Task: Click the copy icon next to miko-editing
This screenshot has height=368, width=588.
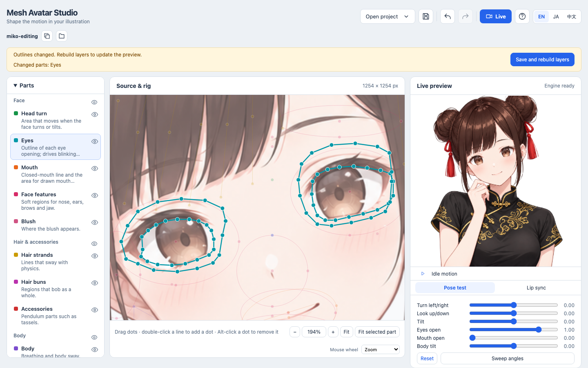Action: click(x=47, y=36)
